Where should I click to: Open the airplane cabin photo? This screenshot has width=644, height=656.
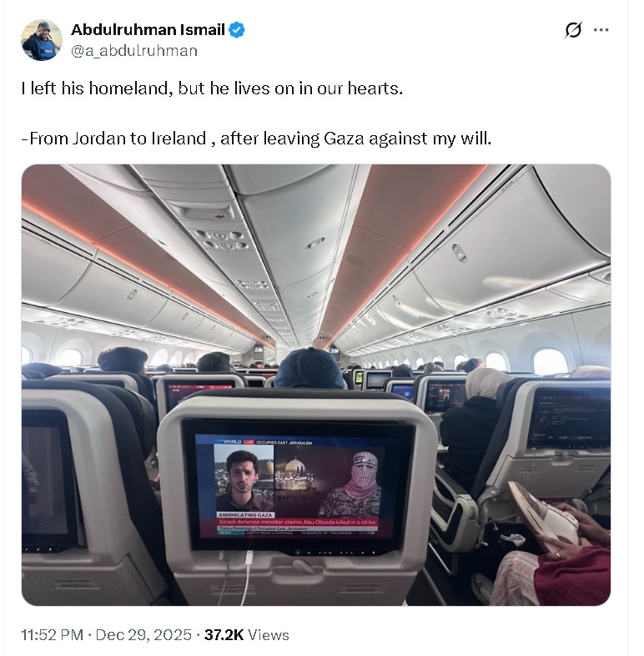point(316,385)
